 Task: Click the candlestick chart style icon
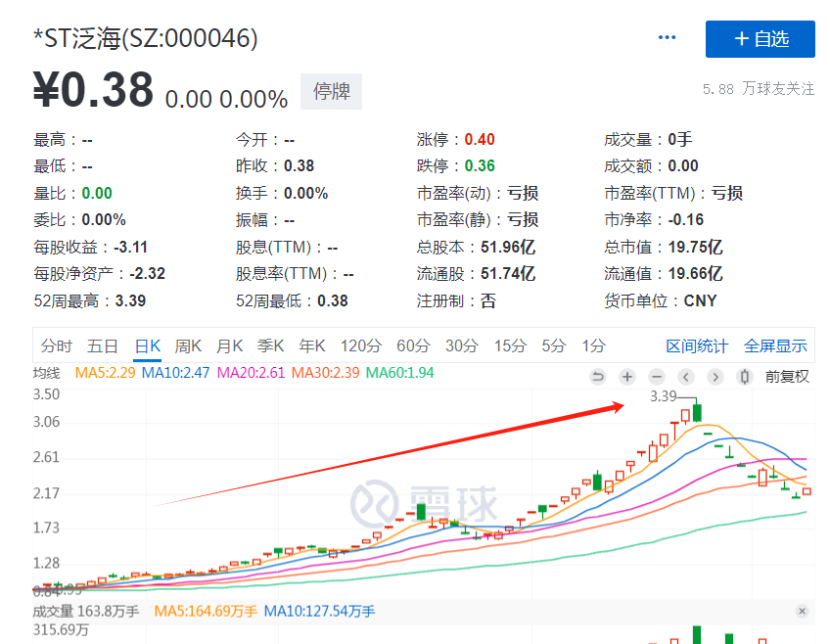pos(744,377)
